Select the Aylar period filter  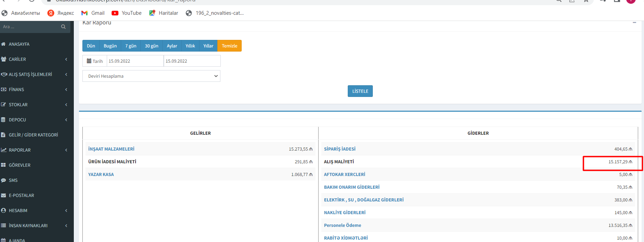[x=172, y=46]
